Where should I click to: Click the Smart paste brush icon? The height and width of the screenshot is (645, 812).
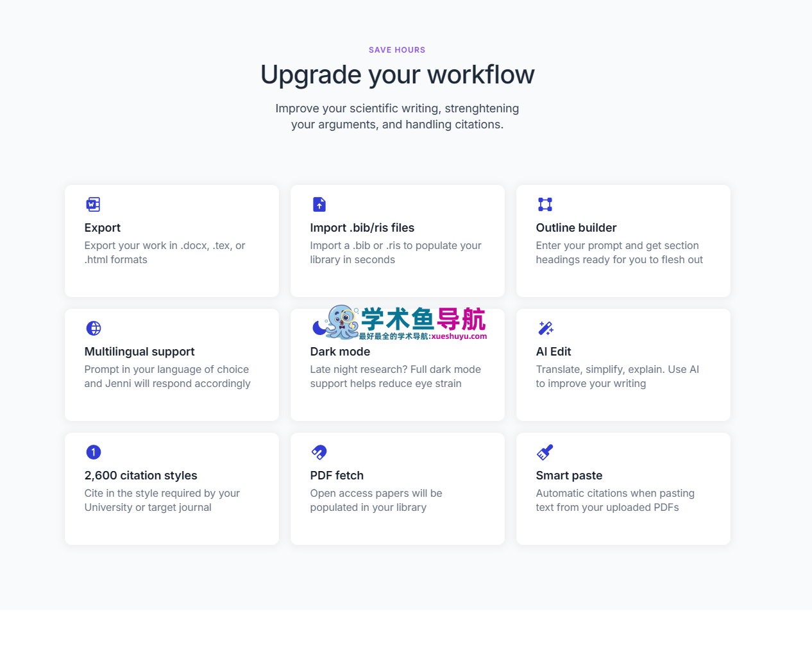coord(545,452)
